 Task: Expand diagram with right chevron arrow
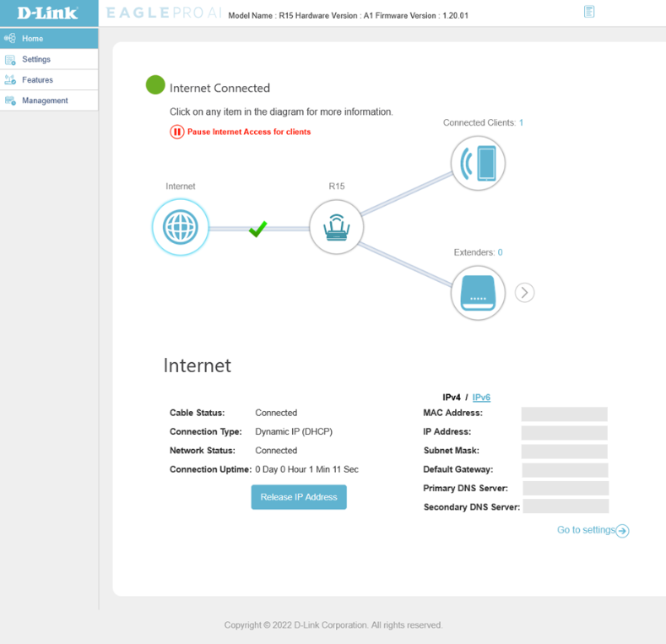[525, 293]
